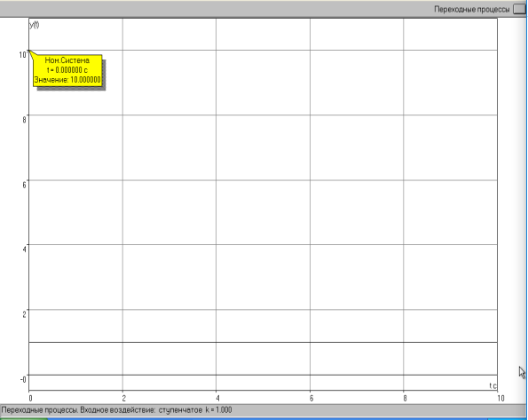The height and width of the screenshot is (420, 528).
Task: Click the y-axis tick label 6
Action: (24, 185)
